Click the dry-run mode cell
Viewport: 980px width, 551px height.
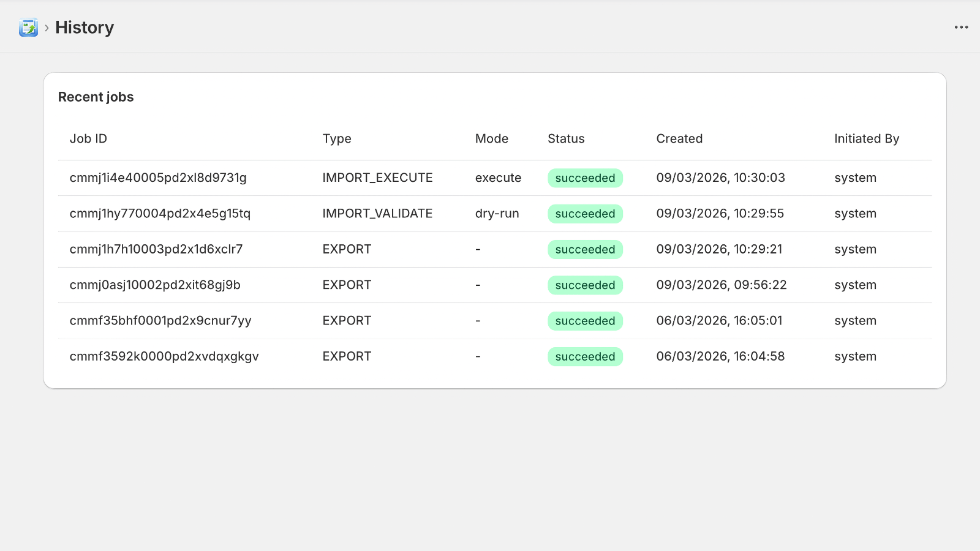pos(497,214)
